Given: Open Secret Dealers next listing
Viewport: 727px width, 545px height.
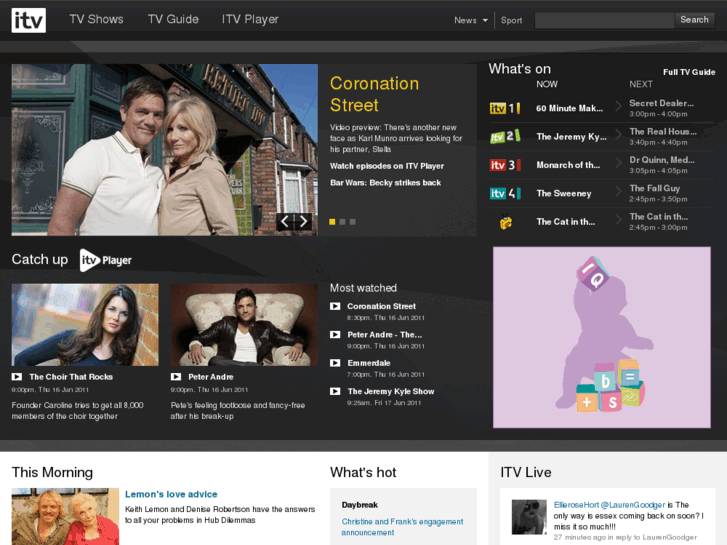Looking at the screenshot, I should point(661,103).
